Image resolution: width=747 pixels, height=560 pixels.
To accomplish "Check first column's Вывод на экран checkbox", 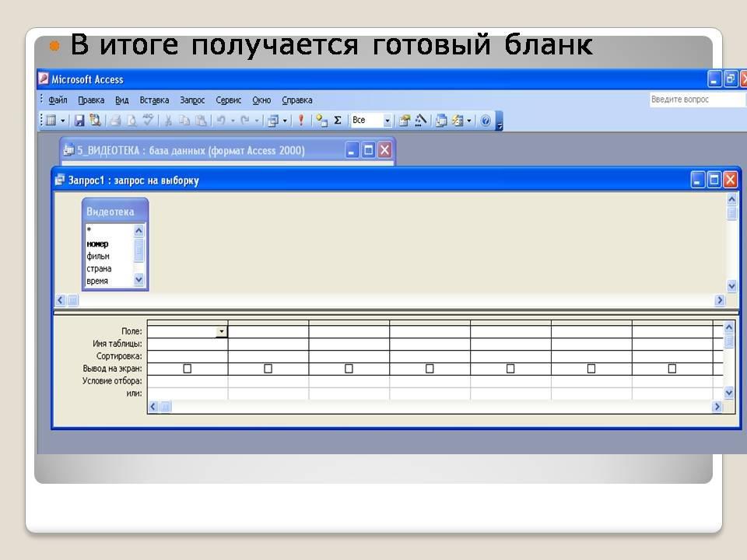I will [187, 369].
